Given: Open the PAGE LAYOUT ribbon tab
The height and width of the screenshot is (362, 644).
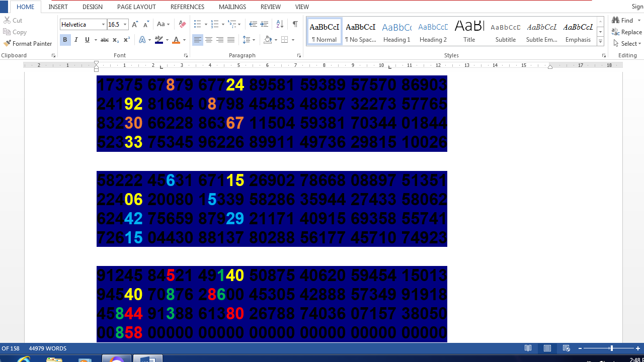Looking at the screenshot, I should [136, 7].
